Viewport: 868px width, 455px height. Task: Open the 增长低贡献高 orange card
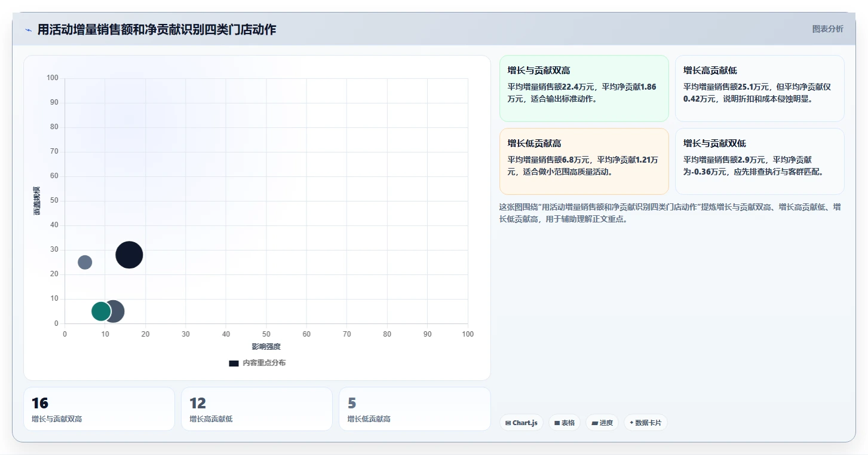click(584, 161)
